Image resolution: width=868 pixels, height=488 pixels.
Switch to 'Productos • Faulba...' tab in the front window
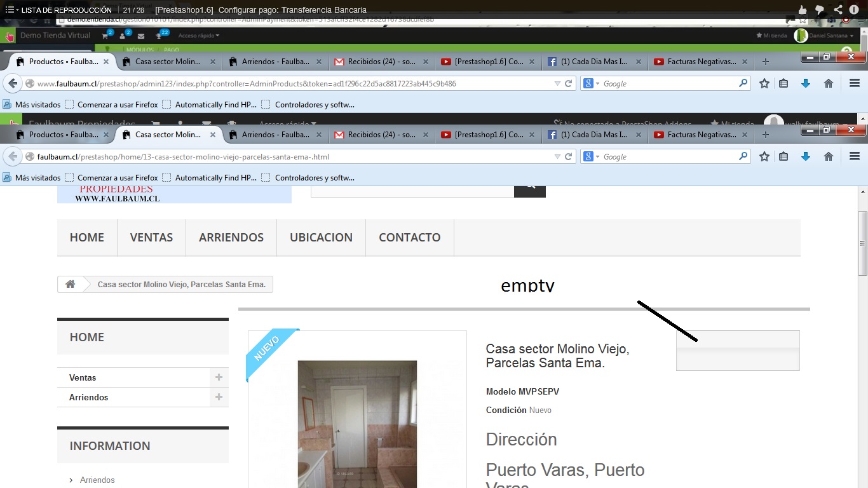(63, 135)
